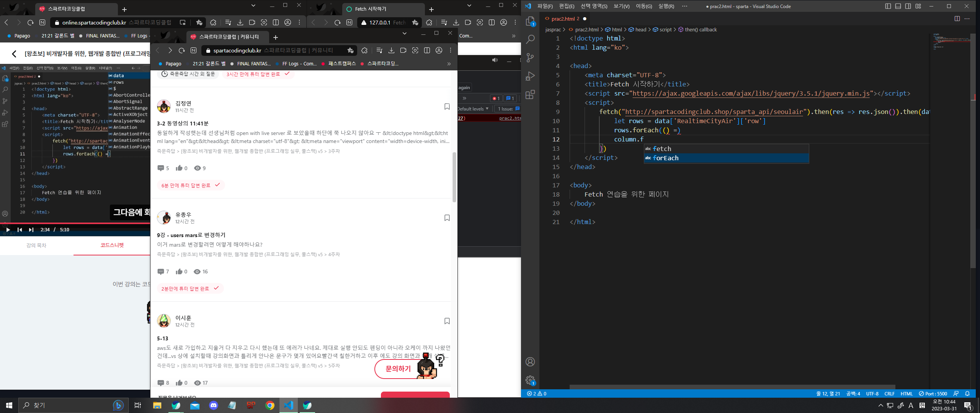Open the Windows Start menu

(x=9, y=405)
